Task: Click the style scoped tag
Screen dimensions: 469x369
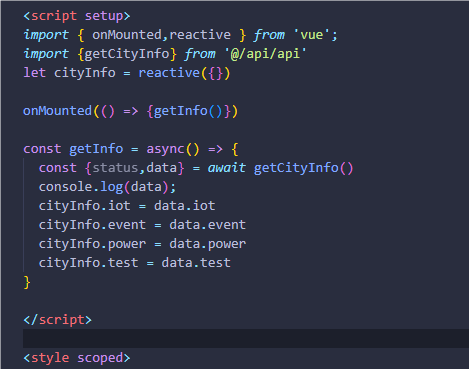Action: click(x=77, y=358)
